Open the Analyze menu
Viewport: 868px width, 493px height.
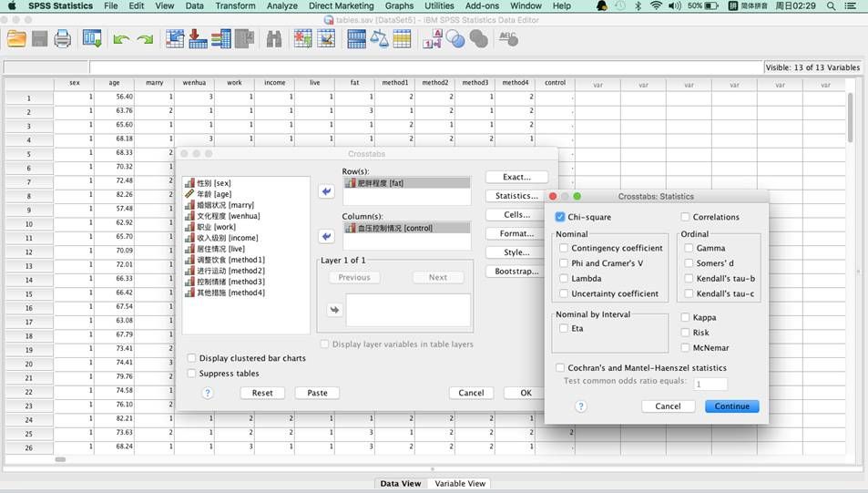point(282,6)
